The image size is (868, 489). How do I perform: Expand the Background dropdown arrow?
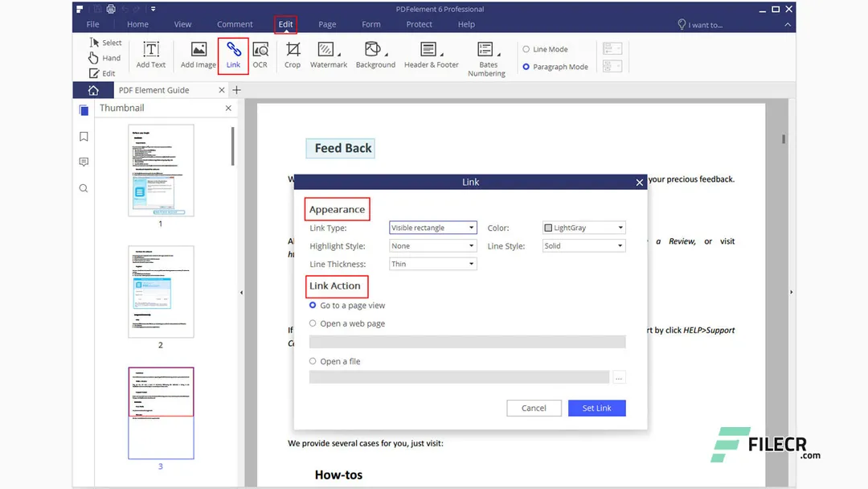click(387, 54)
